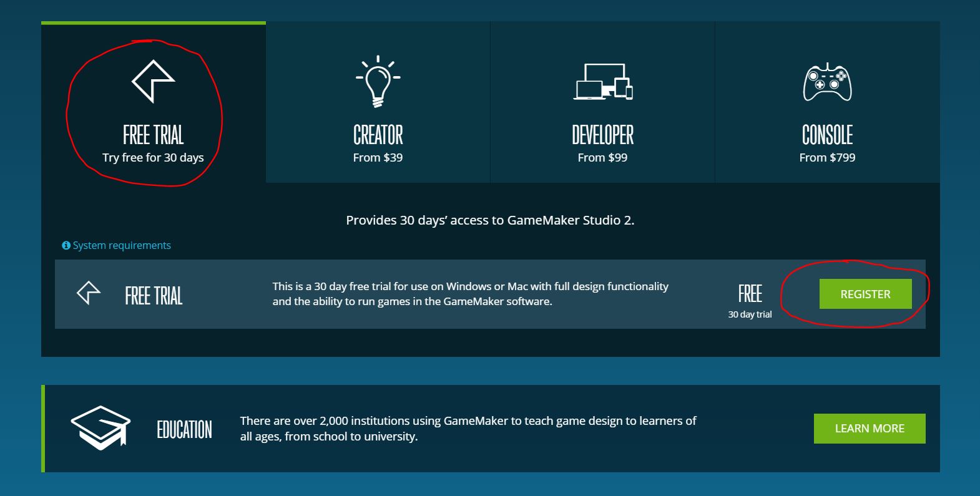
Task: Click the graduation cap Education icon
Action: [100, 428]
